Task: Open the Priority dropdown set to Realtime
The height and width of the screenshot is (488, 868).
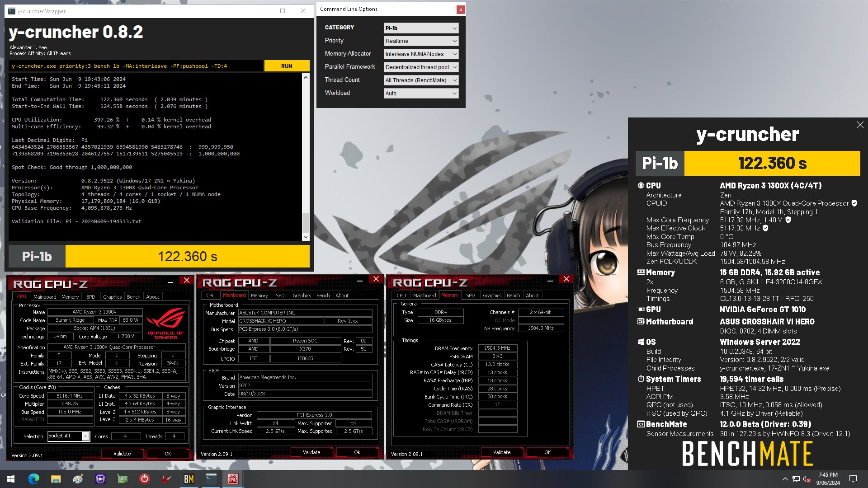Action: click(421, 41)
